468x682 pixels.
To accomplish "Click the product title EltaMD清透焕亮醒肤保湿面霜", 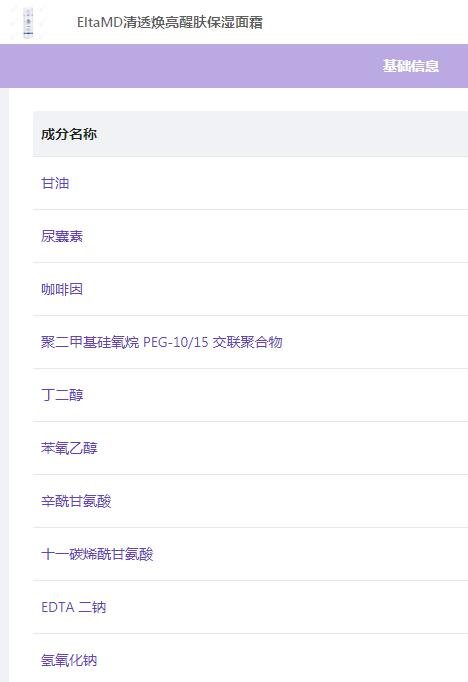I will tap(170, 23).
